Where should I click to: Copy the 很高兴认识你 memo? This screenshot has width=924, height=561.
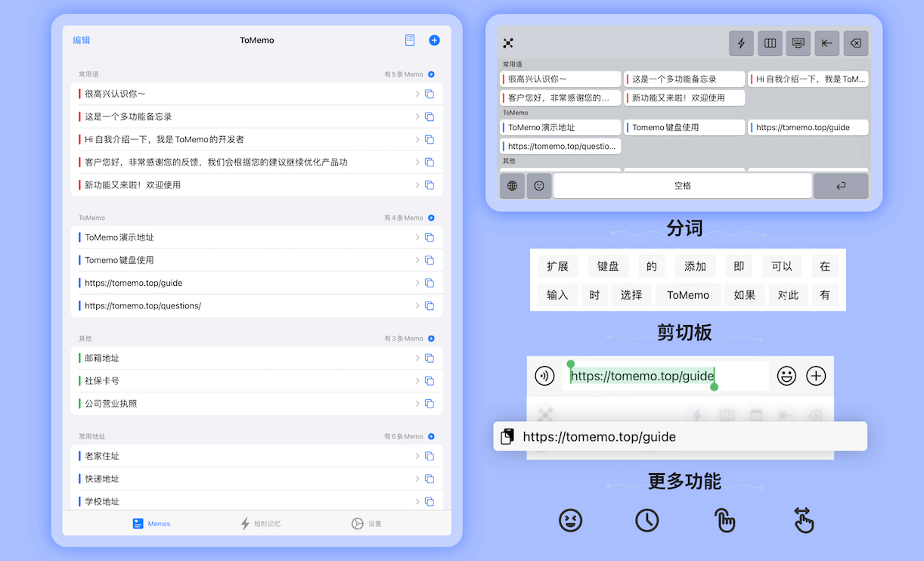point(429,94)
